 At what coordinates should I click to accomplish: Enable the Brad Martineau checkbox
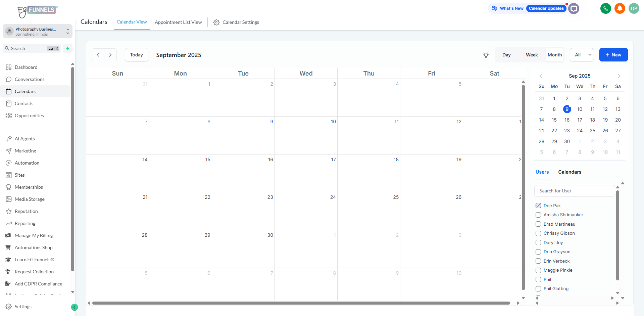coord(538,224)
